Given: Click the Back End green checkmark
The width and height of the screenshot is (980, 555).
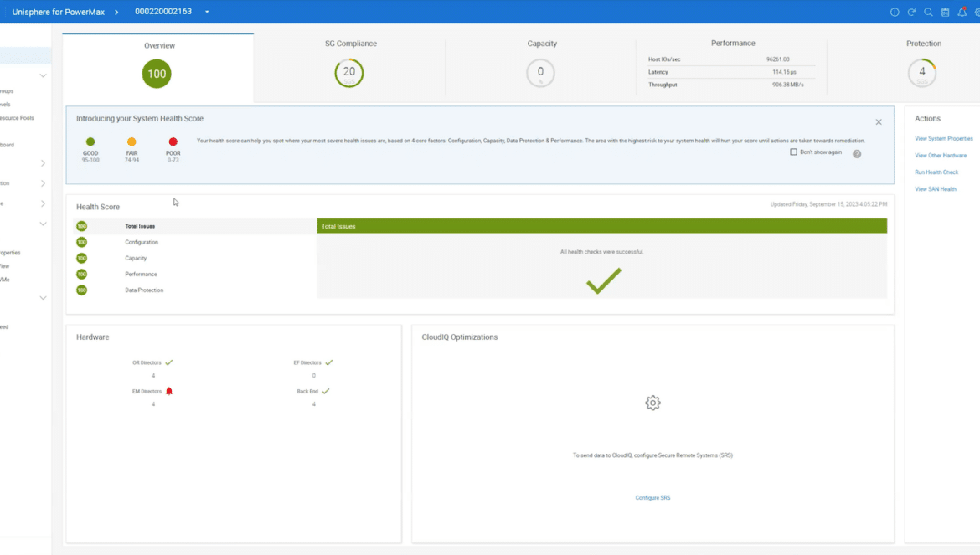Looking at the screenshot, I should tap(326, 391).
